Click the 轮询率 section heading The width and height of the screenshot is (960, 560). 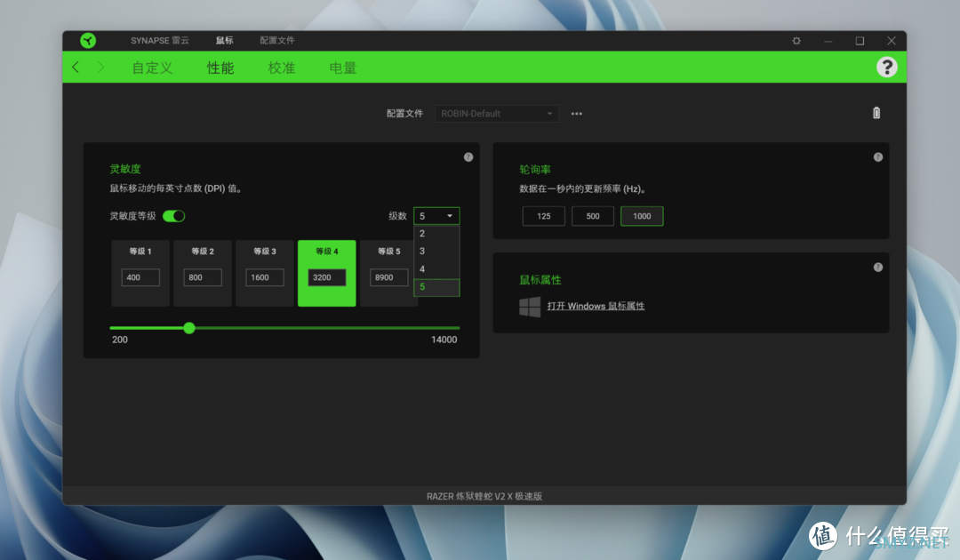click(x=535, y=170)
